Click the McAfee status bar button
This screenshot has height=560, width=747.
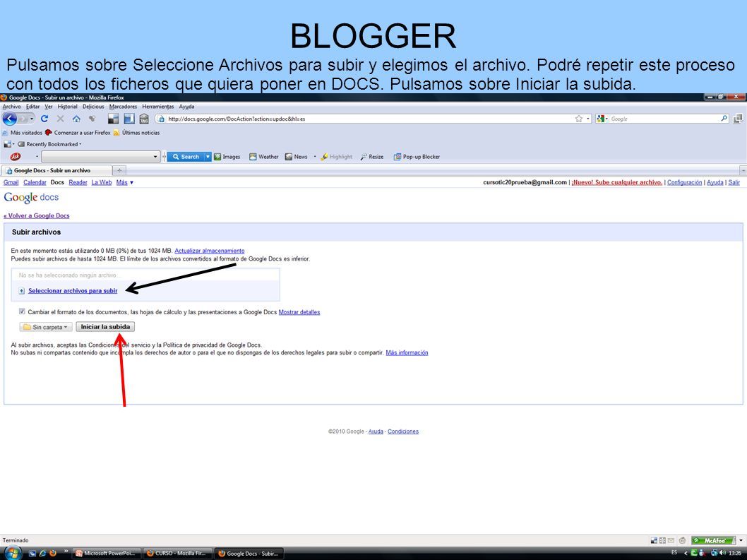pyautogui.click(x=714, y=540)
